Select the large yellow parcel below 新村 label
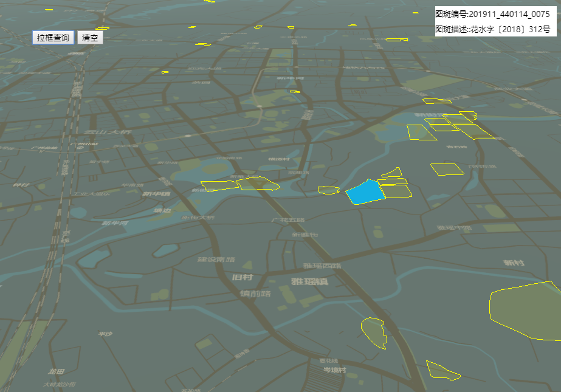 pos(526,311)
